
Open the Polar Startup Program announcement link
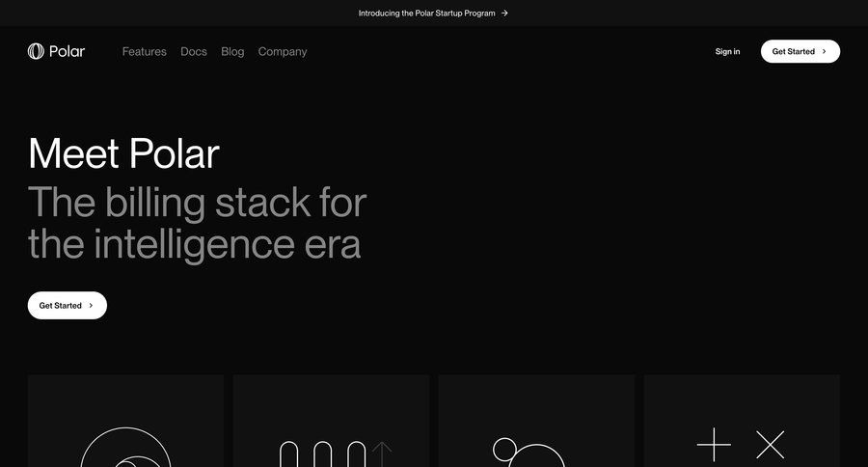(x=433, y=13)
